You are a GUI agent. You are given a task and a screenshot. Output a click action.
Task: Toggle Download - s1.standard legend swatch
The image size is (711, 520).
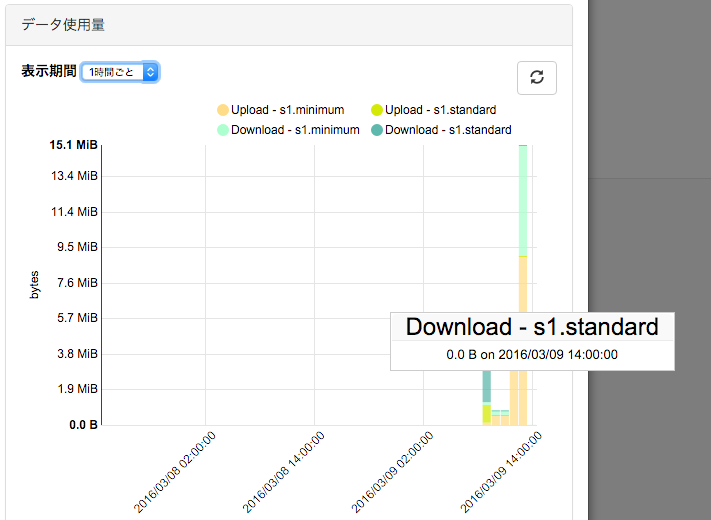pos(377,130)
